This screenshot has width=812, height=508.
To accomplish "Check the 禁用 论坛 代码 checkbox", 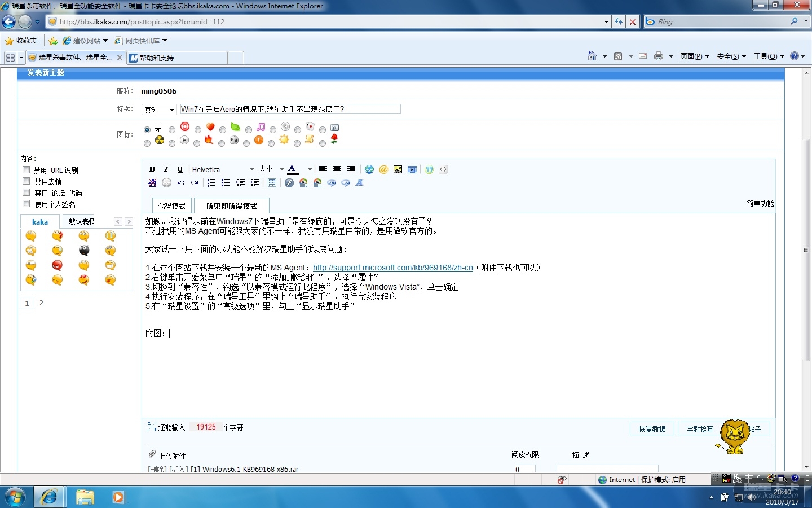I will 26,192.
